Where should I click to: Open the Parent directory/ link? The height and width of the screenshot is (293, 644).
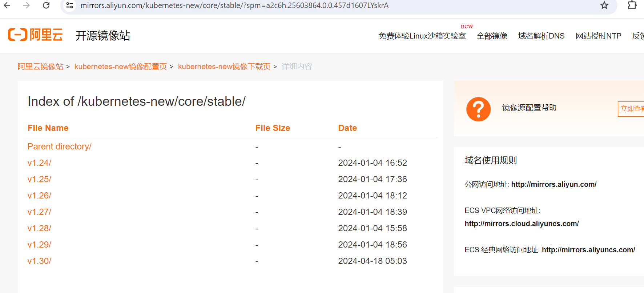click(60, 146)
